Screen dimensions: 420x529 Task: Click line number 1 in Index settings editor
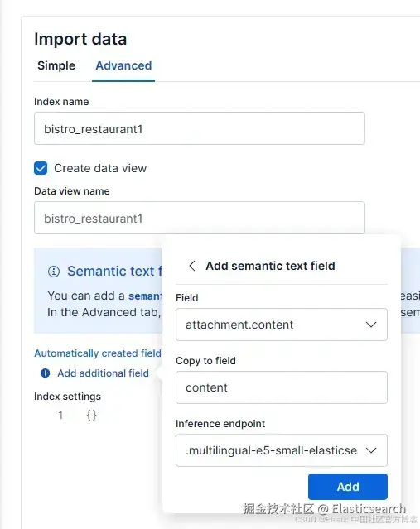coord(60,415)
